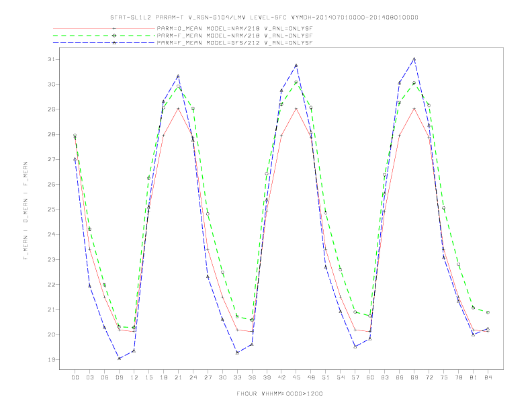Click the green dashed legend line sample
This screenshot has width=532, height=411.
point(104,36)
